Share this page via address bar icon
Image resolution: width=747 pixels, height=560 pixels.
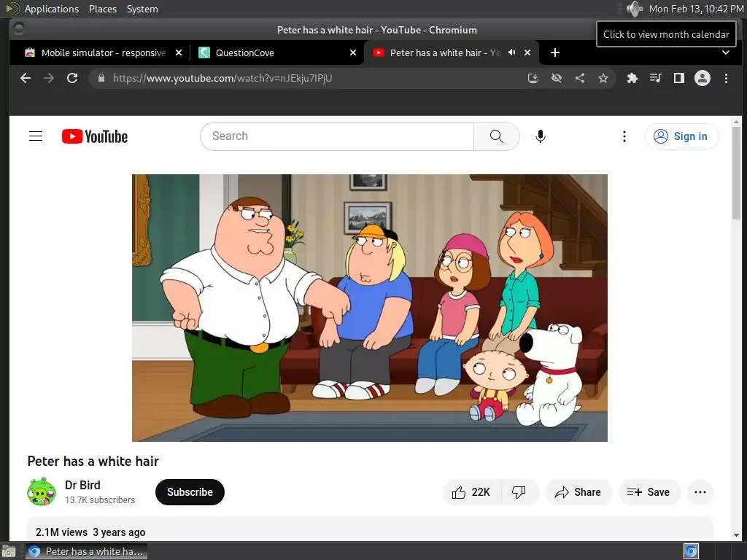580,78
